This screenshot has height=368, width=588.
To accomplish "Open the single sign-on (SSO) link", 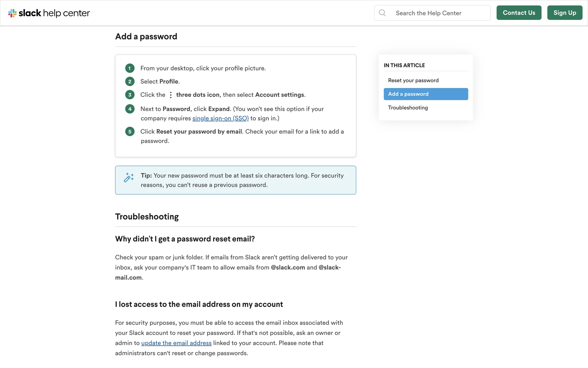I will coord(221,118).
